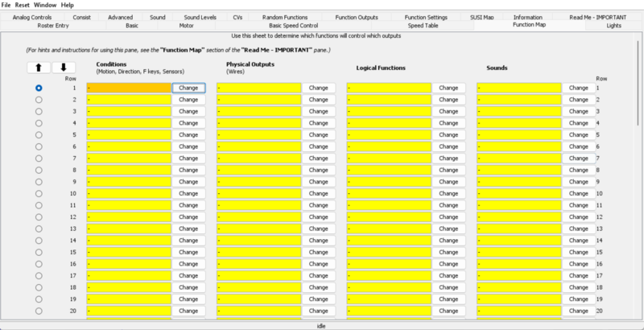This screenshot has width=644, height=330.
Task: Open the SUSI Map tab
Action: pos(481,17)
